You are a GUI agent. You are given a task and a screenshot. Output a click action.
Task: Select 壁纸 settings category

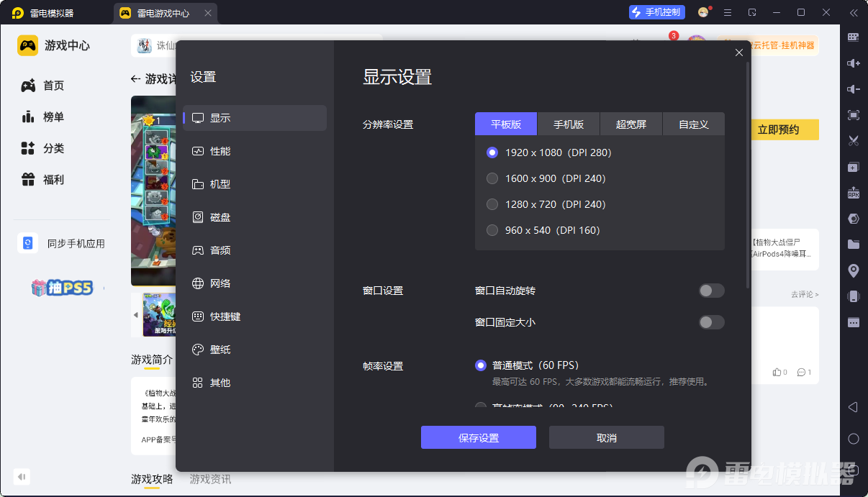255,350
